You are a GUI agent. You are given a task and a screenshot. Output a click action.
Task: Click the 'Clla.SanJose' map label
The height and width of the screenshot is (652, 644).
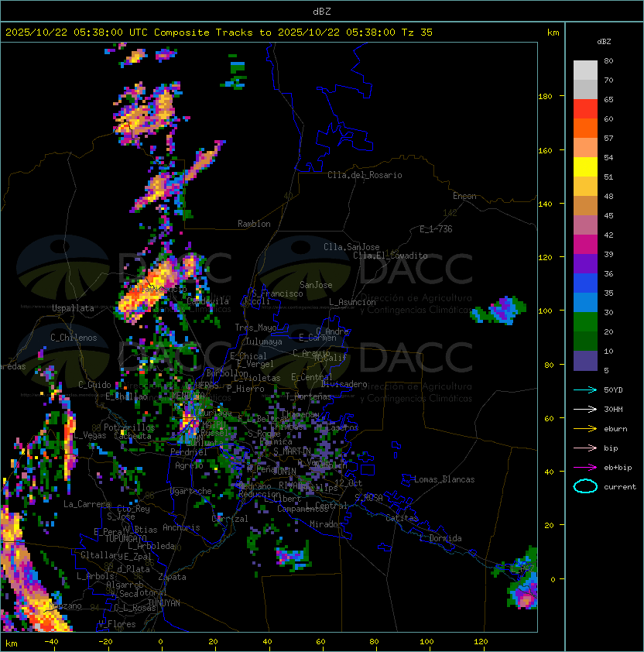[x=351, y=247]
